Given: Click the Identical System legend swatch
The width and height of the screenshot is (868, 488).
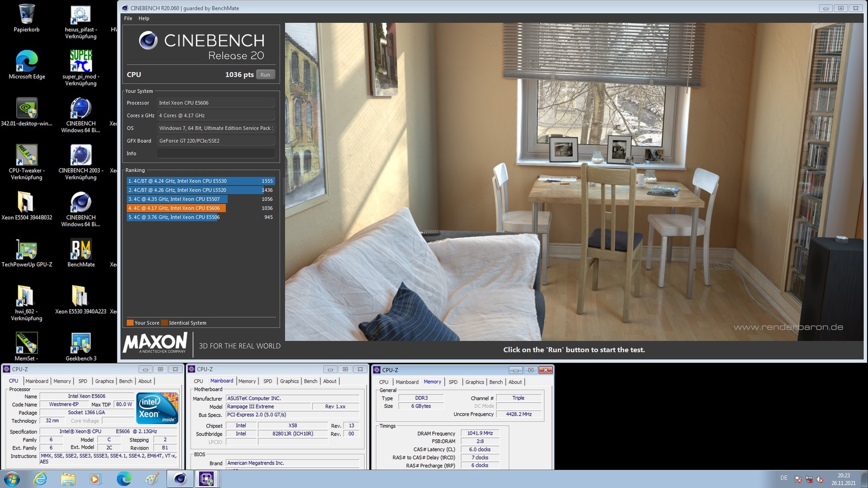Looking at the screenshot, I should [165, 323].
